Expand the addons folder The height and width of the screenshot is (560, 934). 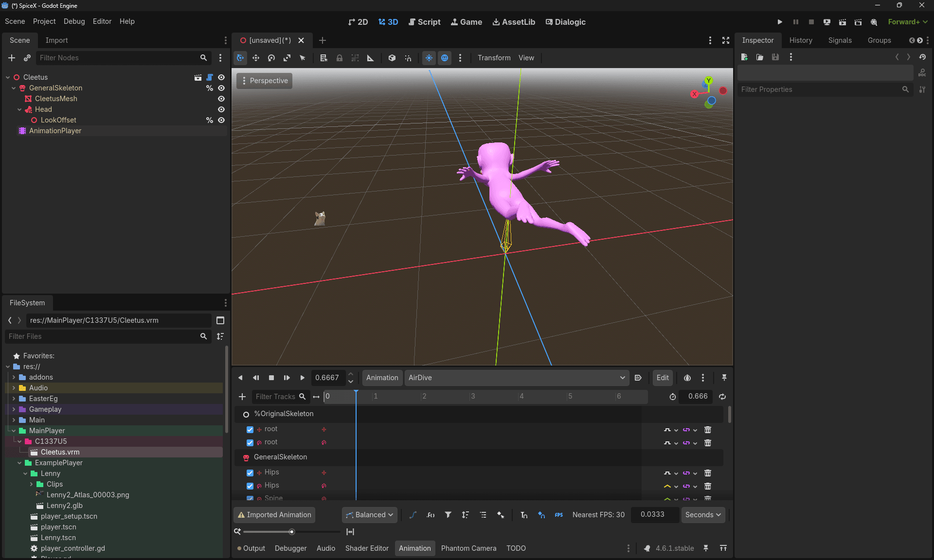[14, 377]
